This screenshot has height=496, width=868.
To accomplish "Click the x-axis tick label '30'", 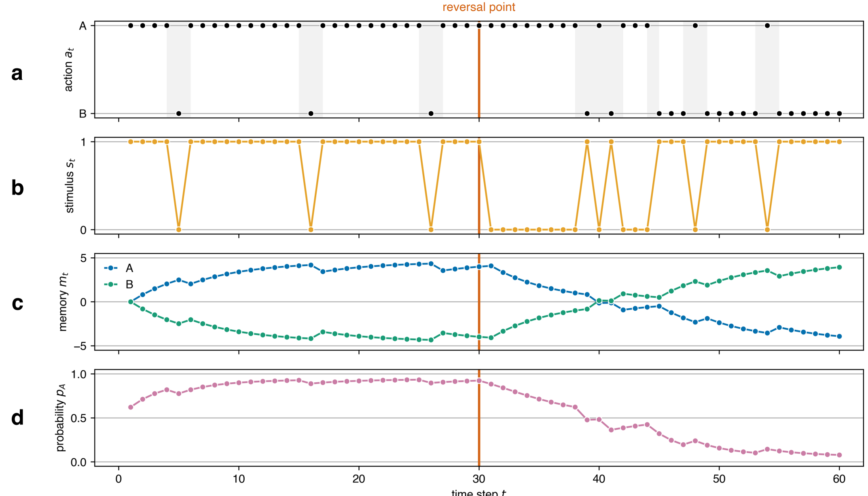I will (478, 479).
